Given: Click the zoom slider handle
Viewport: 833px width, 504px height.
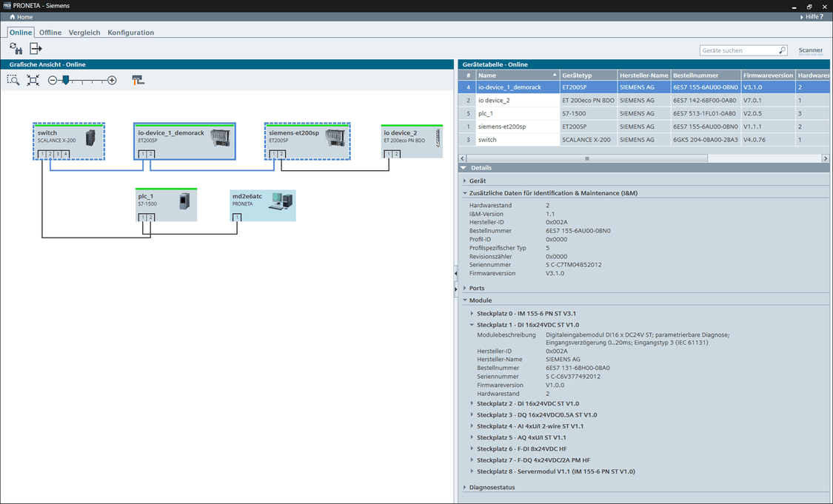Looking at the screenshot, I should click(65, 80).
